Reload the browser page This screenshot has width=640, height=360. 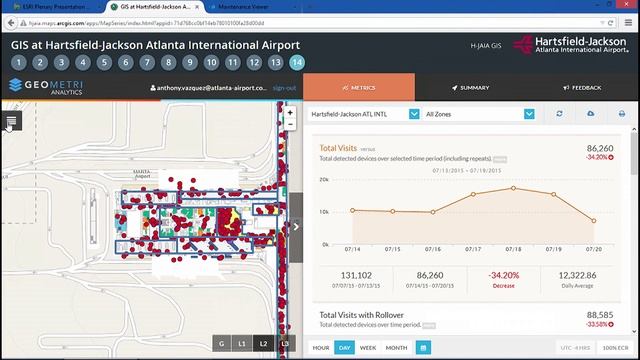(611, 23)
